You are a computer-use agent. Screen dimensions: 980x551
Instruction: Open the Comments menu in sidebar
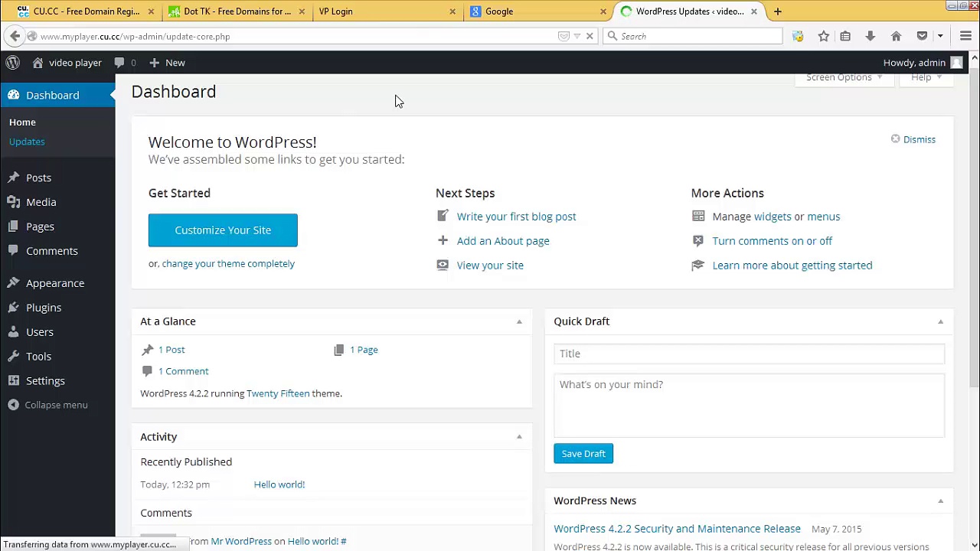point(51,251)
